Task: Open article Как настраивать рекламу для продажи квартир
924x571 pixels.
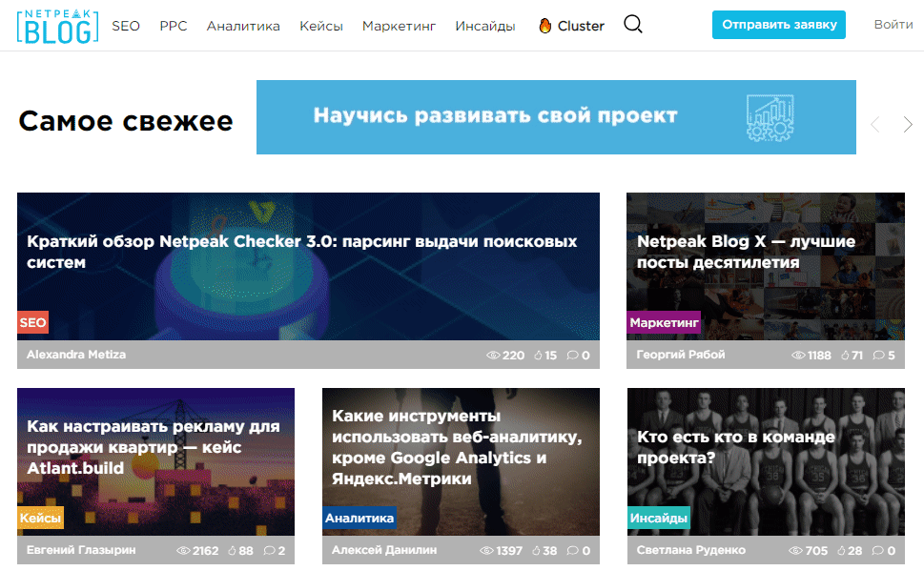Action: [x=154, y=447]
